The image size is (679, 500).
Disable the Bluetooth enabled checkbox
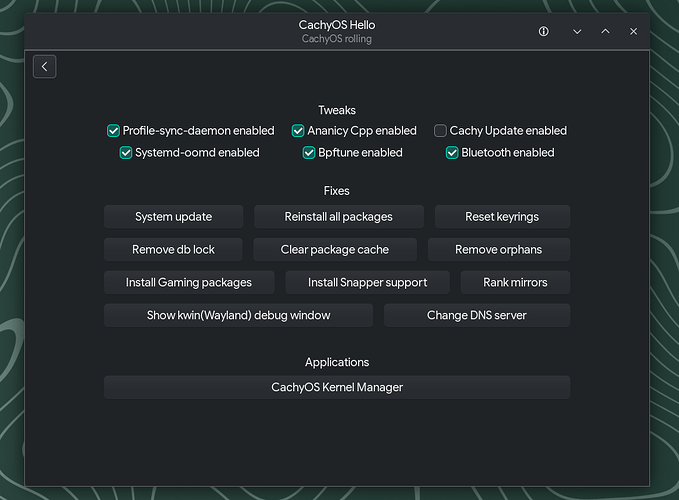coord(453,153)
